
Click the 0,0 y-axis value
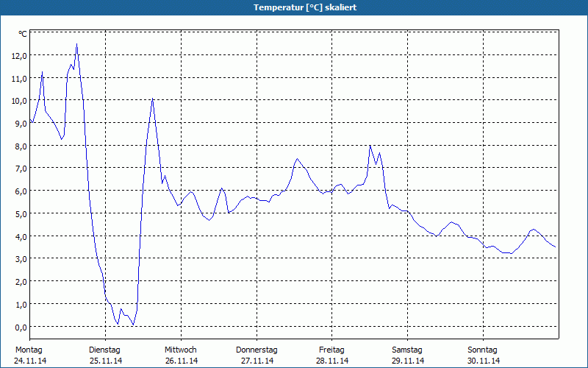(x=21, y=328)
